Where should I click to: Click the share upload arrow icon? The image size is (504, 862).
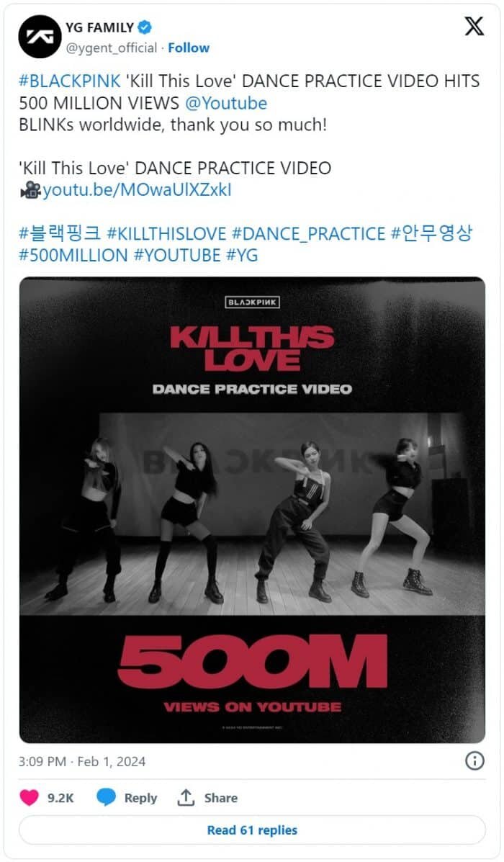click(x=186, y=798)
